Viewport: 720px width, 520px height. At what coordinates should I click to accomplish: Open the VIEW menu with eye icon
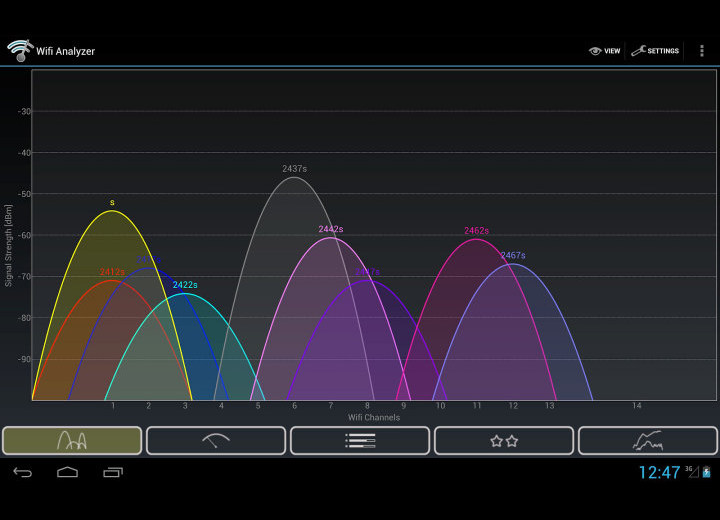tap(604, 51)
